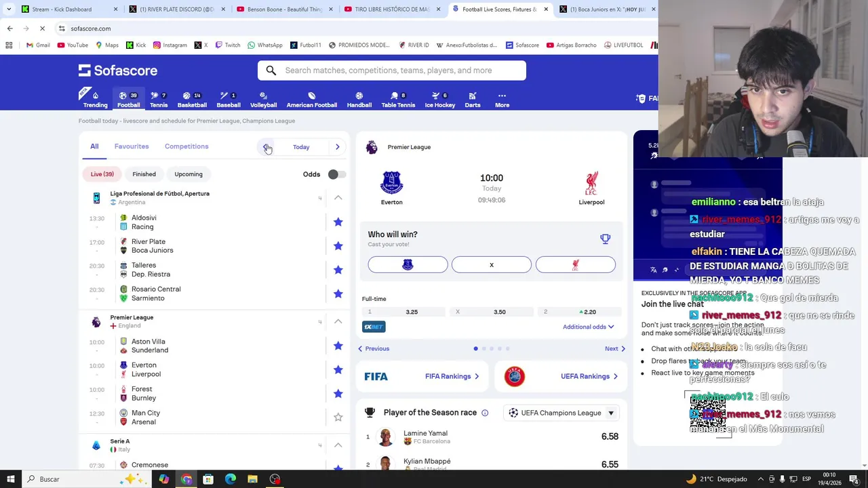Collapse the Serie A Italy section
Screen dimensions: 868x488
338,445
